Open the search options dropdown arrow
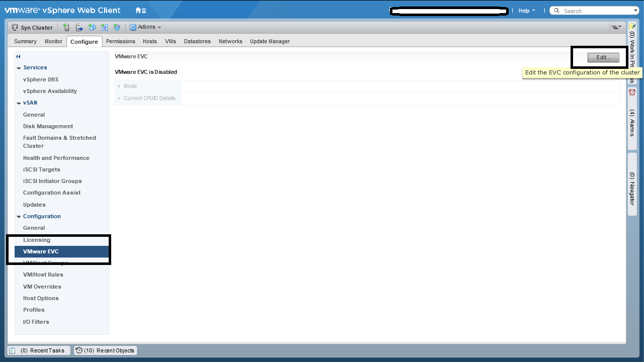Screen dimensions: 644x362 pos(635,11)
